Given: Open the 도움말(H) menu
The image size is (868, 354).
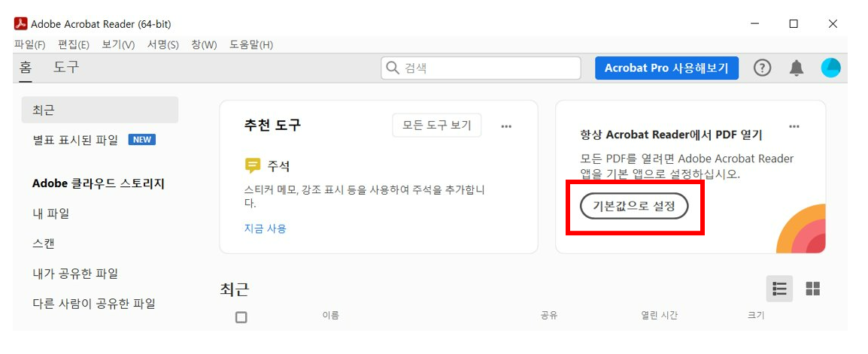Looking at the screenshot, I should click(251, 45).
